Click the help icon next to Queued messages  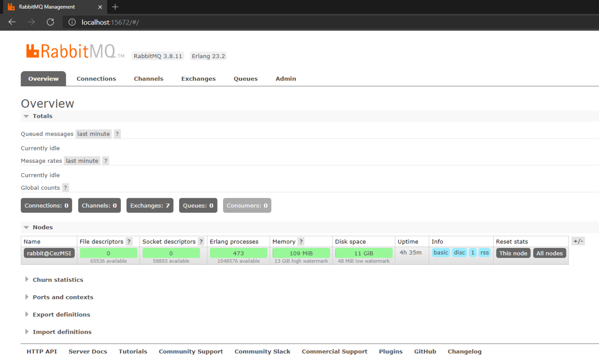[117, 134]
